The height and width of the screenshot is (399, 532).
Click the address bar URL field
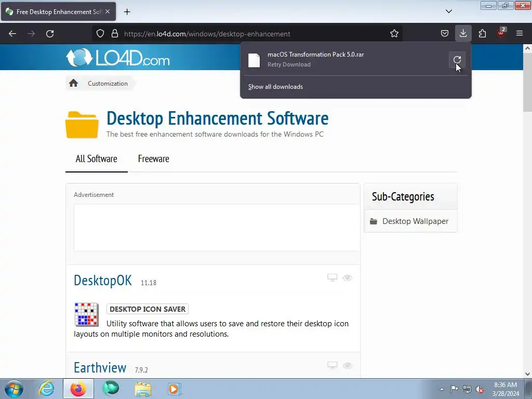click(x=247, y=34)
